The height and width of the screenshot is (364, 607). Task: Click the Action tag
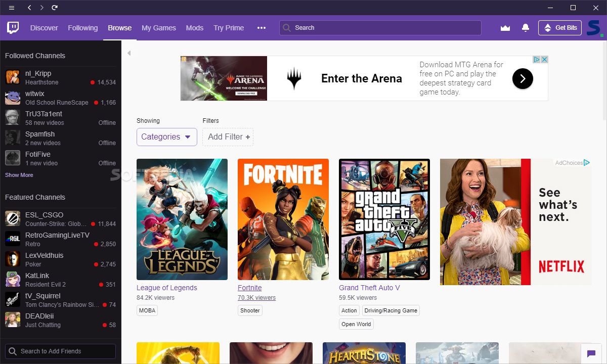(x=349, y=310)
